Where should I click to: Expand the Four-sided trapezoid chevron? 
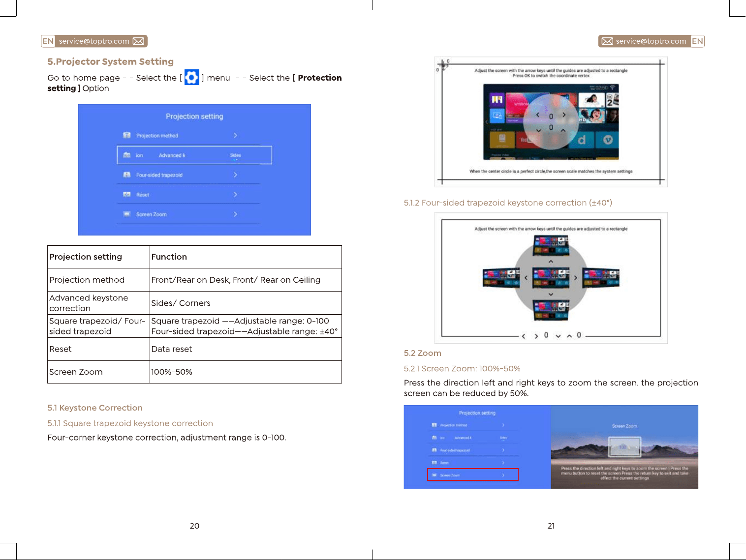(235, 175)
